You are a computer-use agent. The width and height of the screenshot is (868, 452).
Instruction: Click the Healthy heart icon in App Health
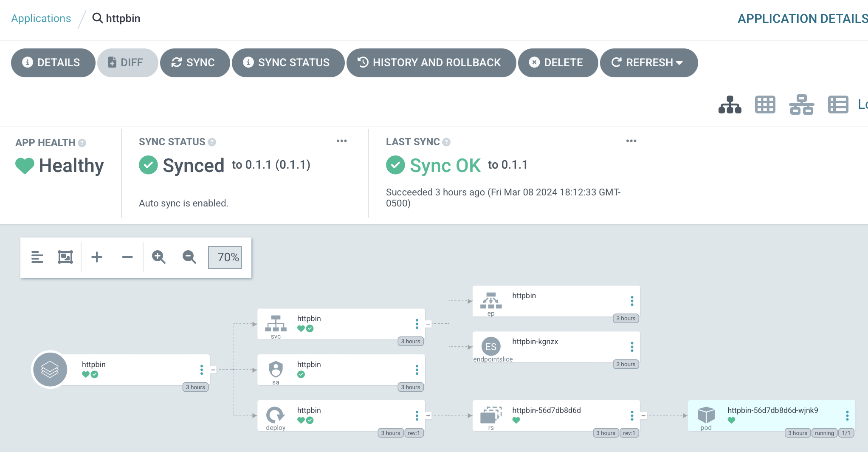(25, 166)
